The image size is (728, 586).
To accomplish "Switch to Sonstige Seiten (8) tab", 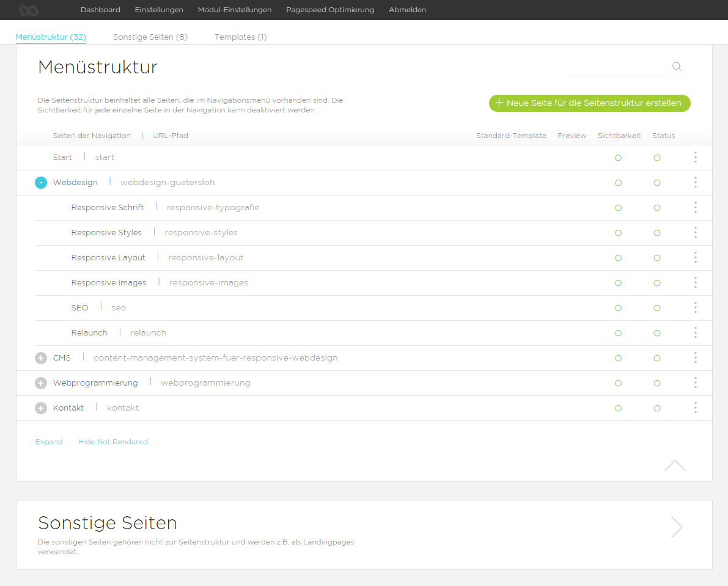I will [150, 37].
